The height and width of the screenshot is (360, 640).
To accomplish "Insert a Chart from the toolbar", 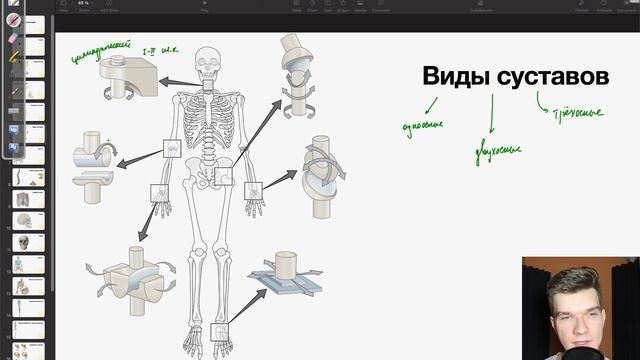I will pyautogui.click(x=312, y=5).
